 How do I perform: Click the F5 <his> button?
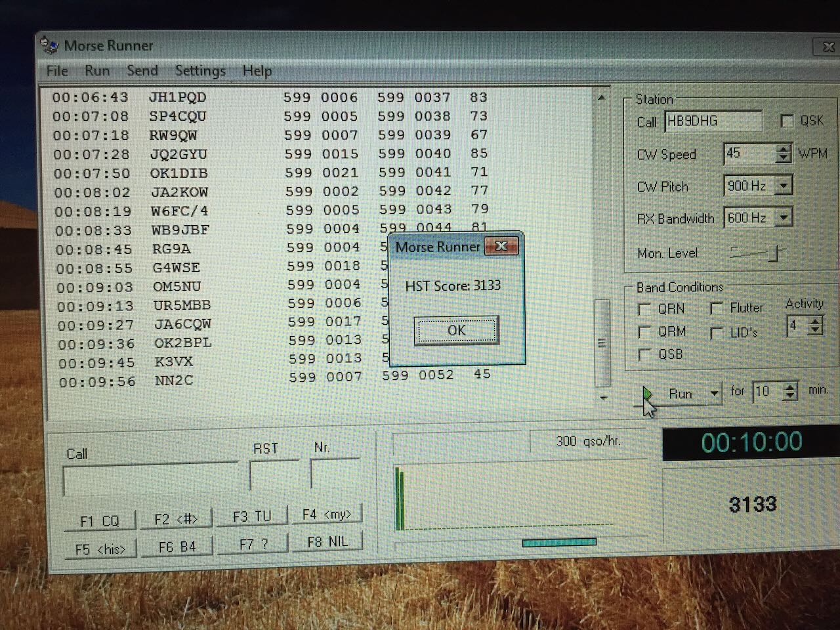tap(100, 549)
